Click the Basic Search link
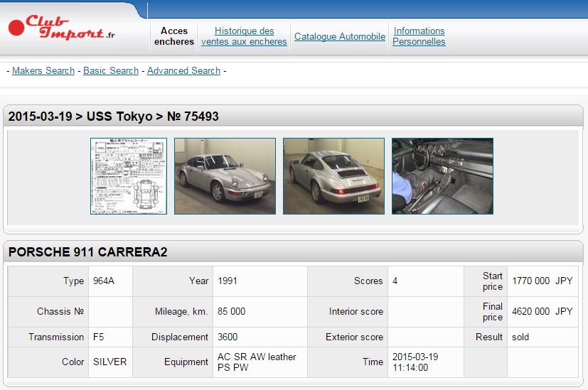The height and width of the screenshot is (390, 588). [111, 70]
